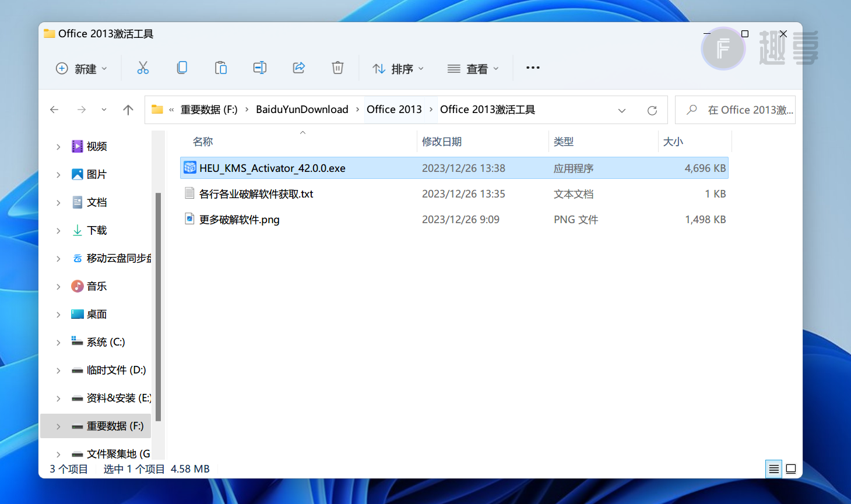The image size is (851, 504).
Task: Open 音乐 in the navigation pane
Action: pos(97,286)
